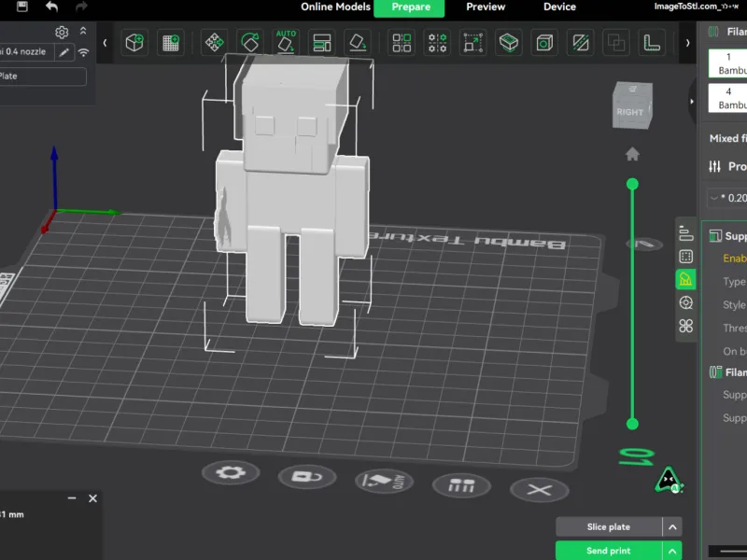The height and width of the screenshot is (560, 747).
Task: Click the Add model cube icon
Action: 134,43
